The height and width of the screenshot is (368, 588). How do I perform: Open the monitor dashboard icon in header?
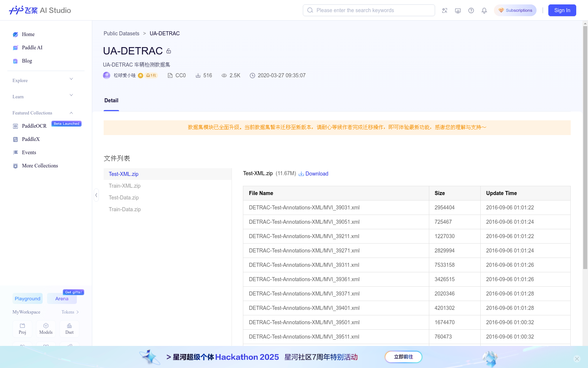click(x=458, y=10)
